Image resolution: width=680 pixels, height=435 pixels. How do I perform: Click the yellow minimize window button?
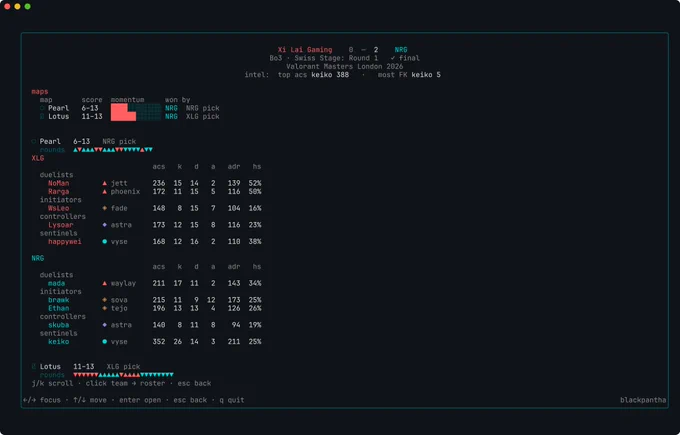(17, 7)
